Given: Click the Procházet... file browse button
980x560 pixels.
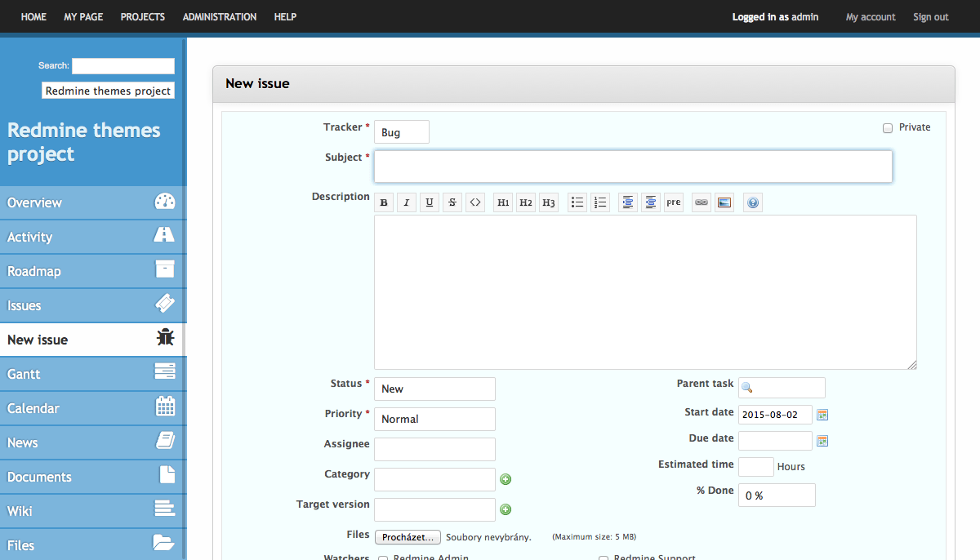Looking at the screenshot, I should [x=408, y=537].
